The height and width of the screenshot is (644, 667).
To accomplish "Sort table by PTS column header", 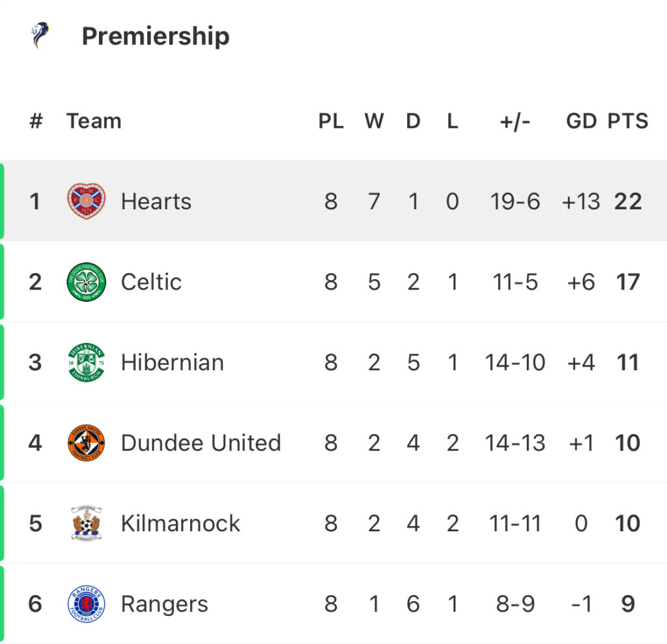I will tap(628, 121).
